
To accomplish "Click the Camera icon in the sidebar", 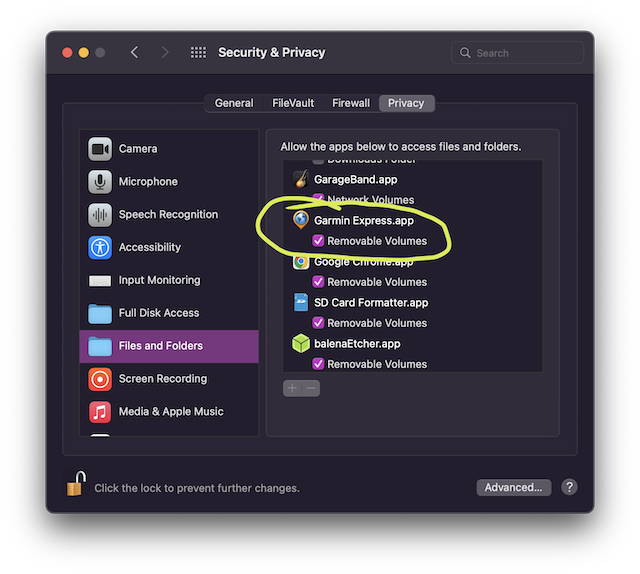I will (100, 149).
